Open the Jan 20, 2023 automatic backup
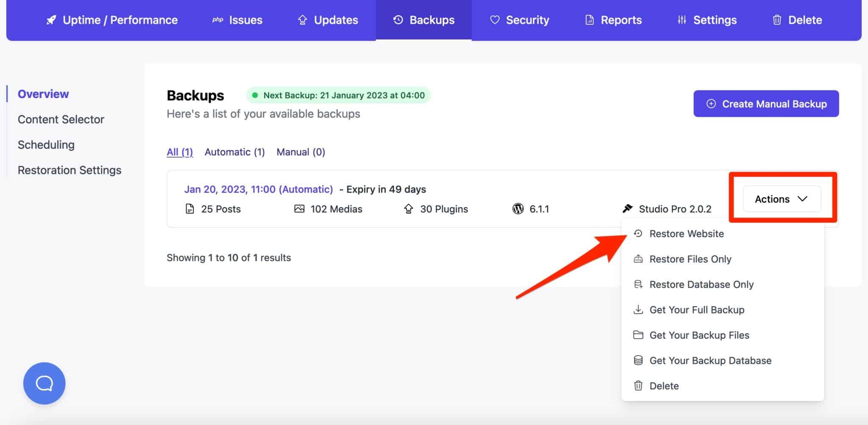The image size is (868, 425). [258, 189]
